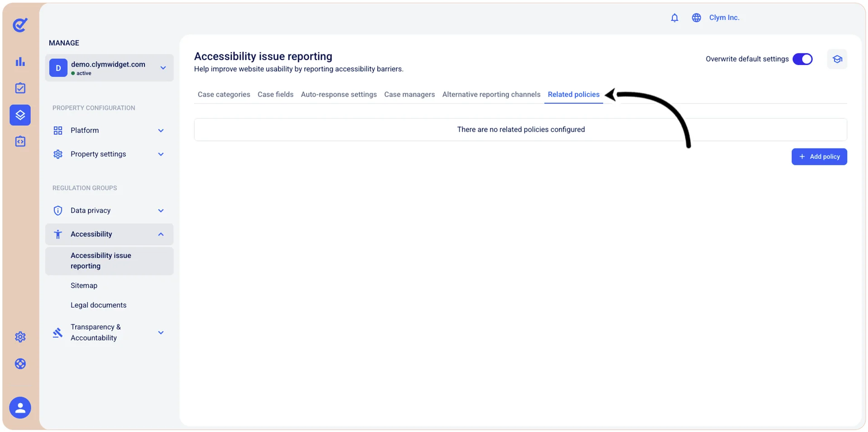Viewport: 868px width, 432px height.
Task: Open the user profile avatar
Action: tap(20, 408)
